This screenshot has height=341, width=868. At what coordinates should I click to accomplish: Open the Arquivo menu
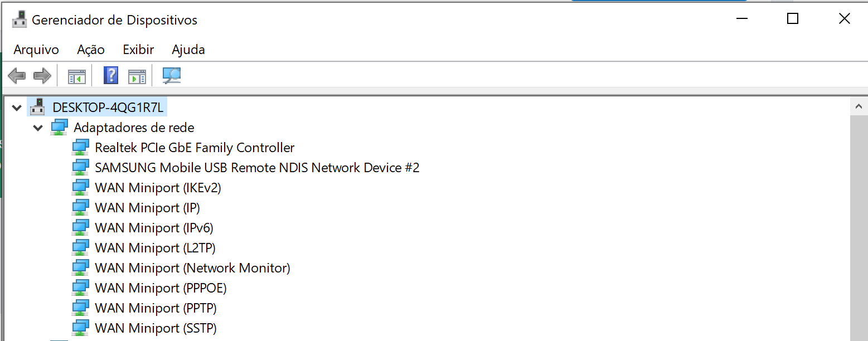[x=36, y=50]
